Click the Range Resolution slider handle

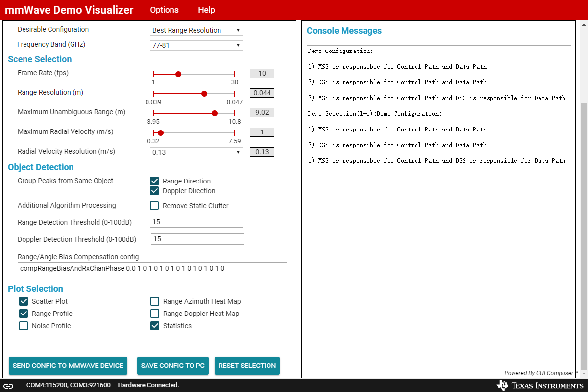204,94
